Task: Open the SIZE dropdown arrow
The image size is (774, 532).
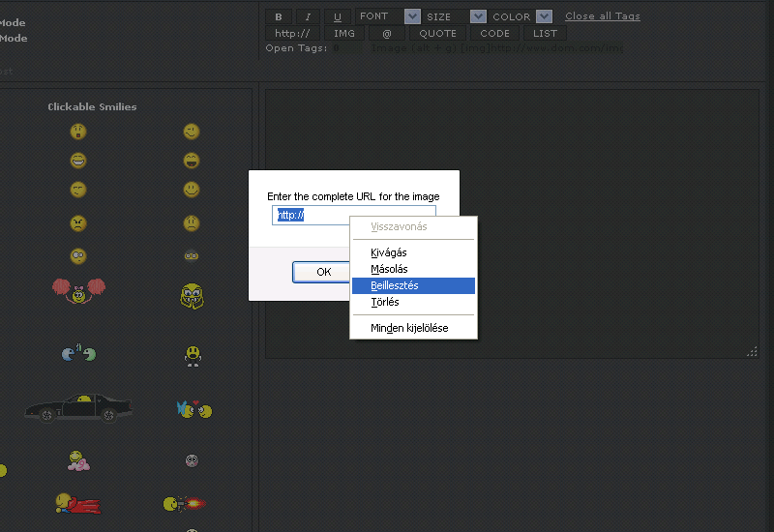Action: pos(478,16)
